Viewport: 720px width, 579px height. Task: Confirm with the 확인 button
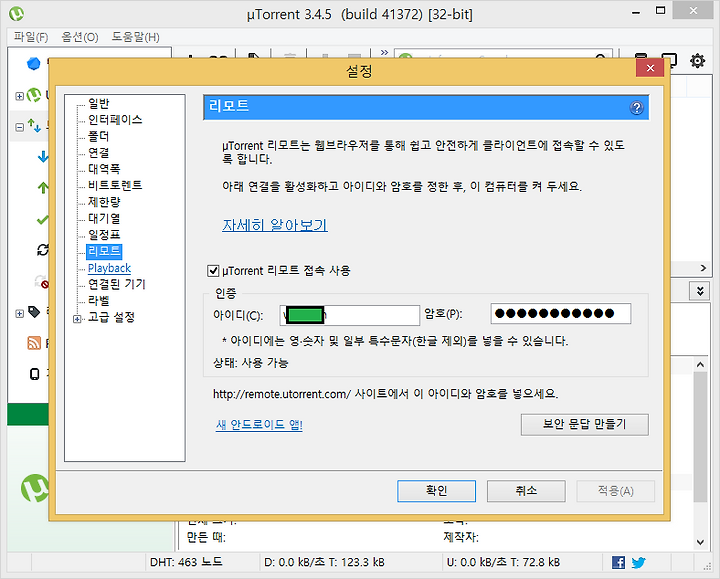point(436,491)
